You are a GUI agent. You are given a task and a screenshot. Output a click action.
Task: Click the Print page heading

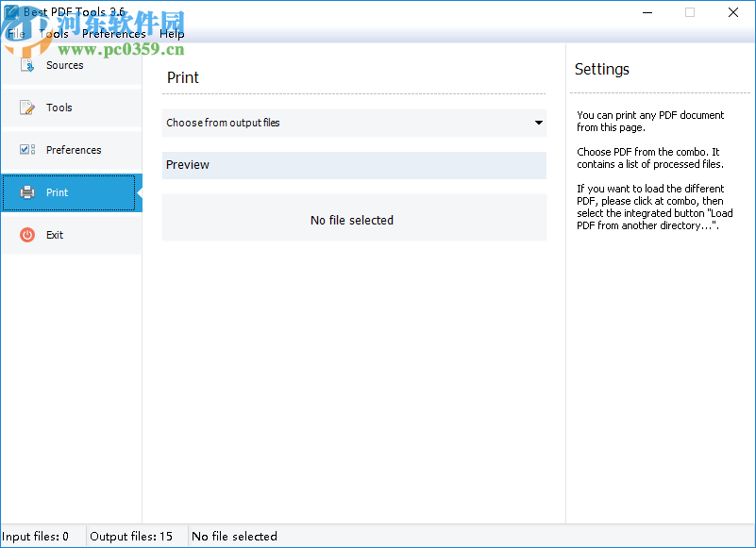click(183, 77)
